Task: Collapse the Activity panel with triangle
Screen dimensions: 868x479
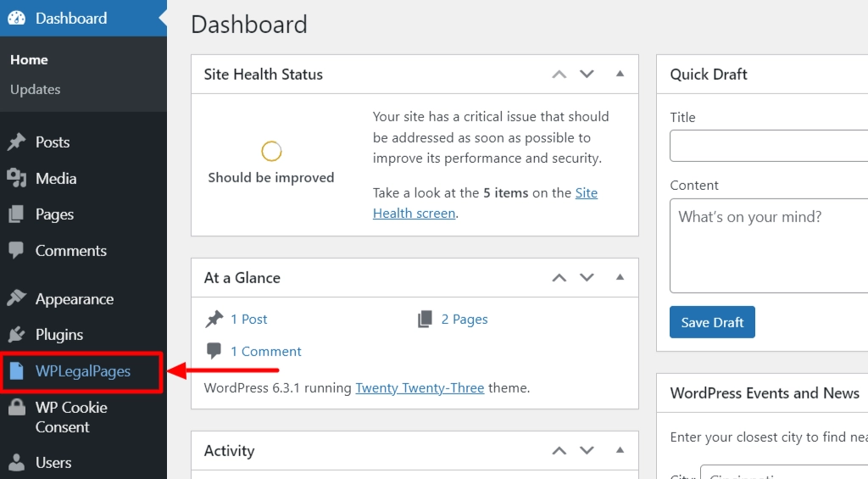Action: (620, 450)
